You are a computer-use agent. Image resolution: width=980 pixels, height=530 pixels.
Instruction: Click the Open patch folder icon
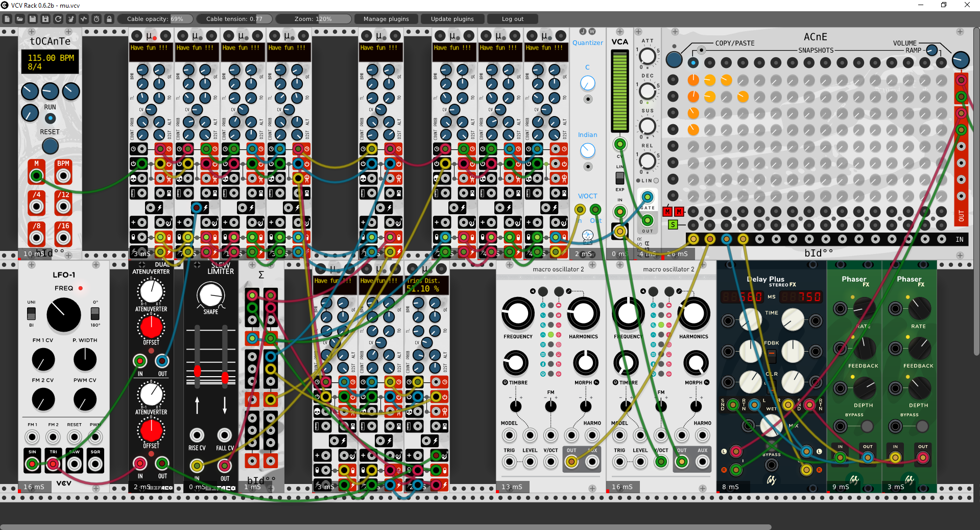click(x=20, y=19)
